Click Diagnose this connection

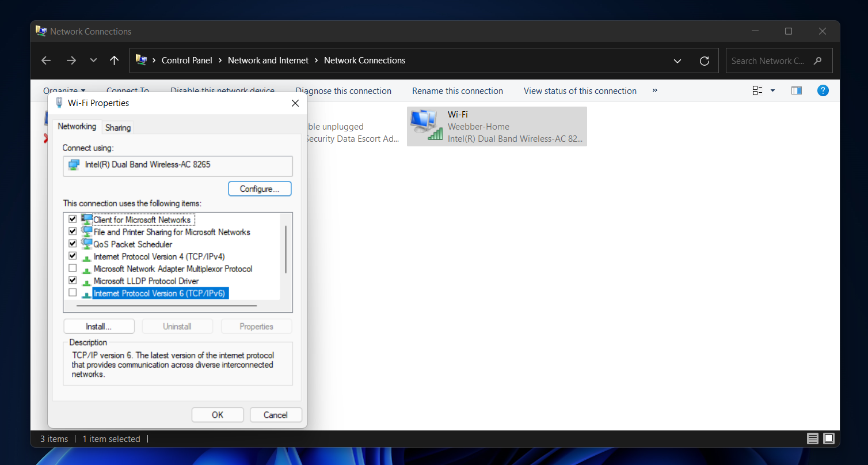(343, 91)
